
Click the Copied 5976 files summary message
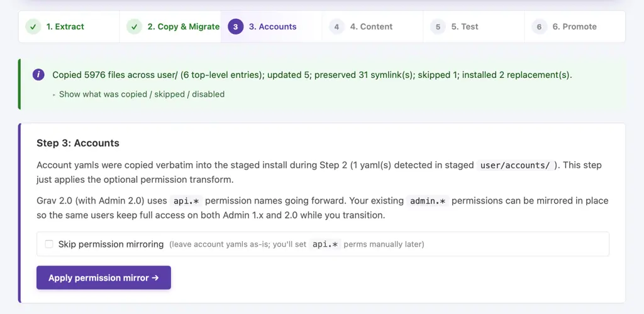coord(312,75)
